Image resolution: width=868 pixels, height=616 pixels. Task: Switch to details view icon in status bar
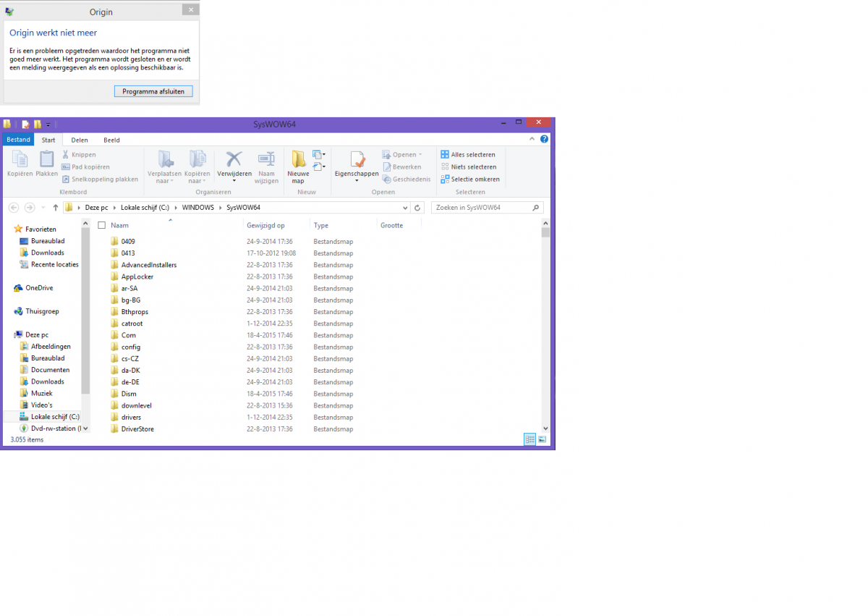point(529,439)
